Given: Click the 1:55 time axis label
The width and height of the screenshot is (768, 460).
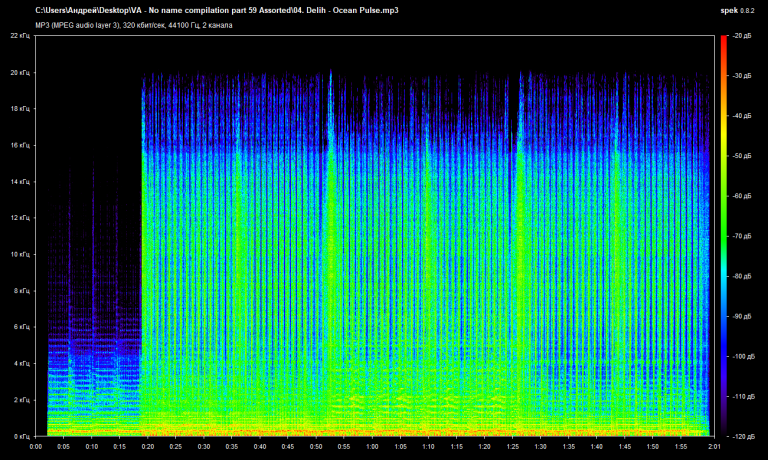Looking at the screenshot, I should pyautogui.click(x=681, y=447).
